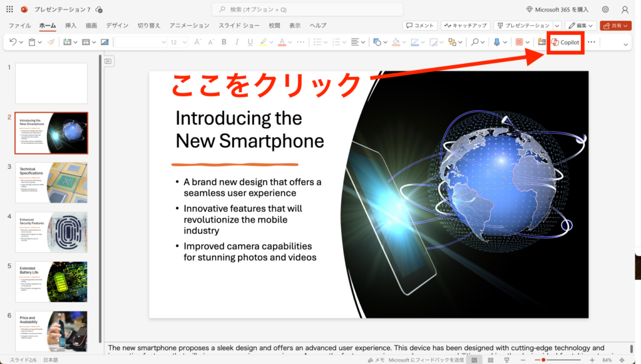Open the New Slide dropdown arrow

coord(74,43)
